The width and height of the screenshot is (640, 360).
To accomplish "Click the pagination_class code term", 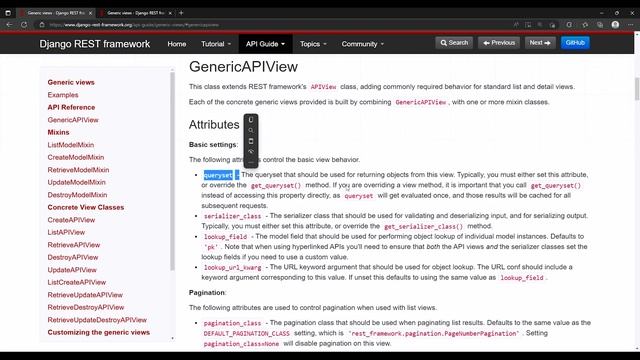I will [x=232, y=323].
